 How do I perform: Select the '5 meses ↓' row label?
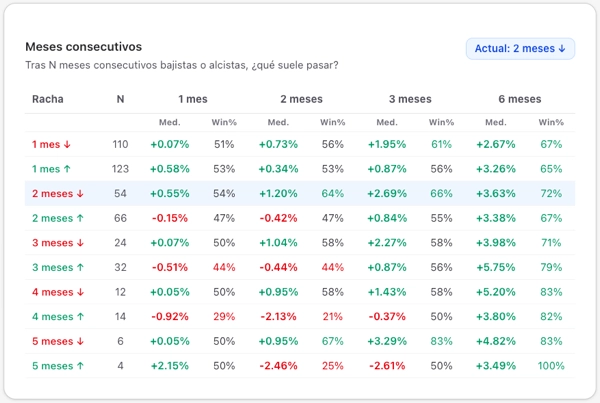tap(58, 341)
